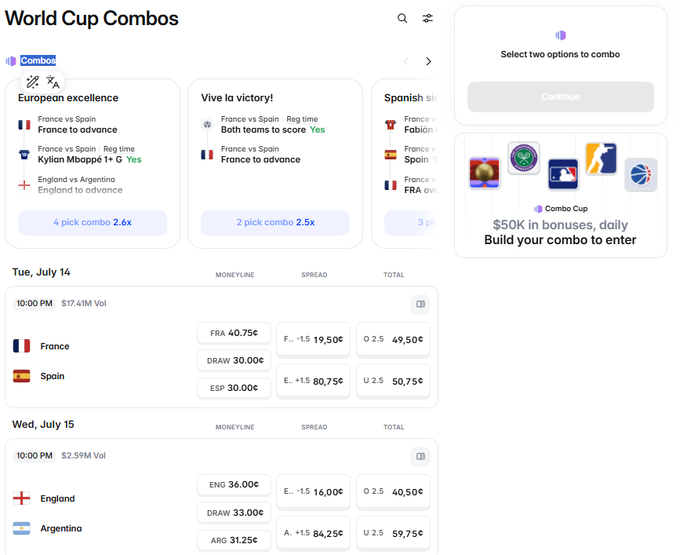The width and height of the screenshot is (680, 555).
Task: Select 4 pick combo 2.6x
Action: tap(92, 222)
